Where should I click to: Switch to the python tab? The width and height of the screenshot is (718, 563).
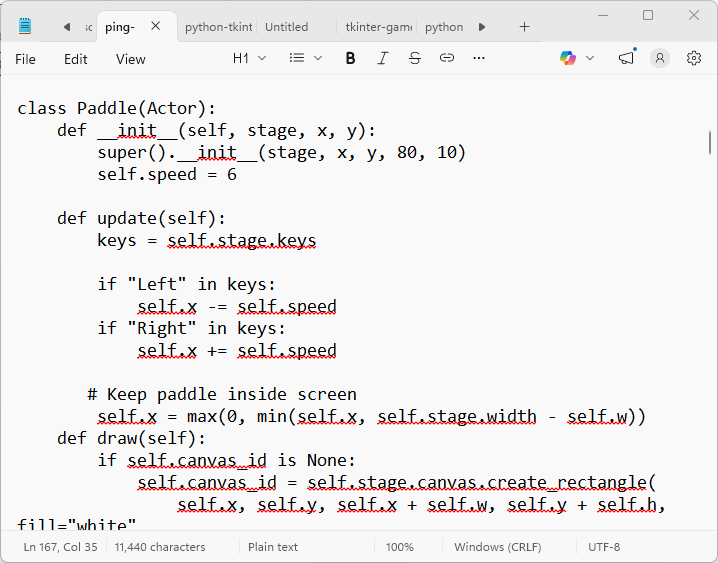(443, 27)
